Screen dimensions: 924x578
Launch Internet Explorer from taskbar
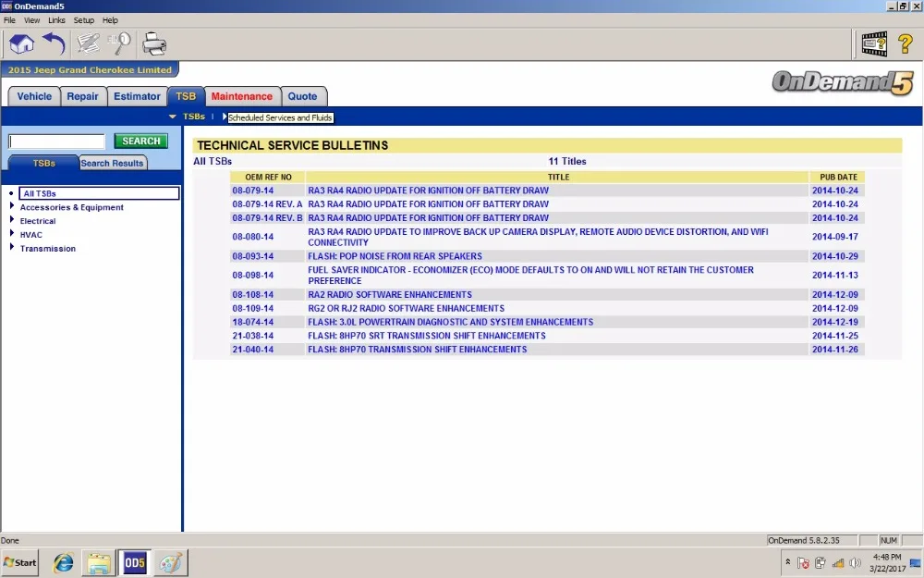click(x=63, y=563)
